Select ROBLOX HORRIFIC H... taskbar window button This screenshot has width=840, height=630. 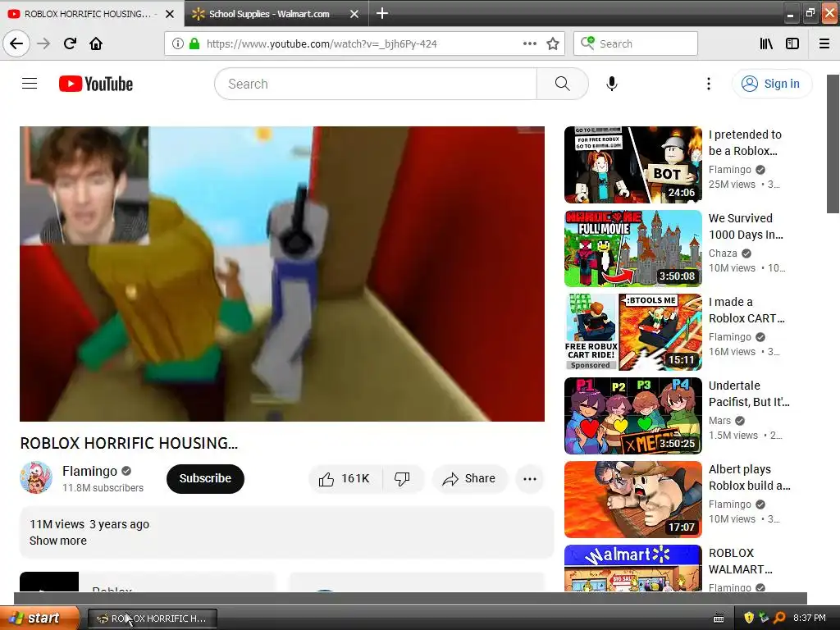(152, 619)
